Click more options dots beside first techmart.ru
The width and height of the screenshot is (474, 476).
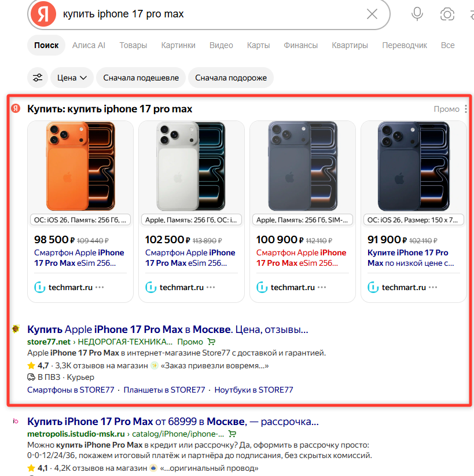point(100,287)
